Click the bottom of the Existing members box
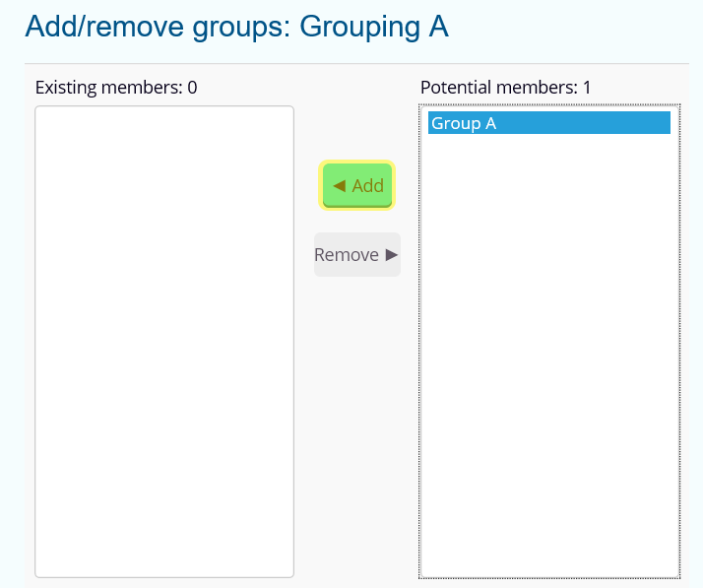The image size is (703, 588). pos(164,556)
